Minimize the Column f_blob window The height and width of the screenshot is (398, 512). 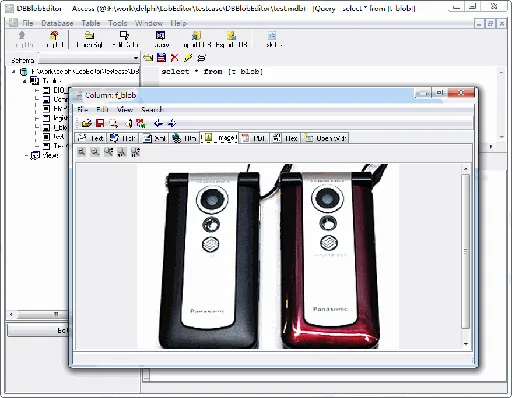pyautogui.click(x=423, y=93)
